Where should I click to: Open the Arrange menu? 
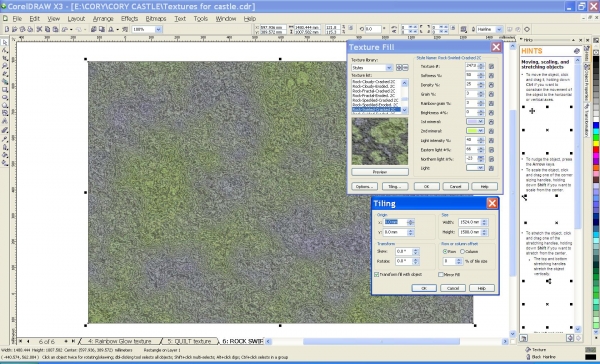point(103,18)
